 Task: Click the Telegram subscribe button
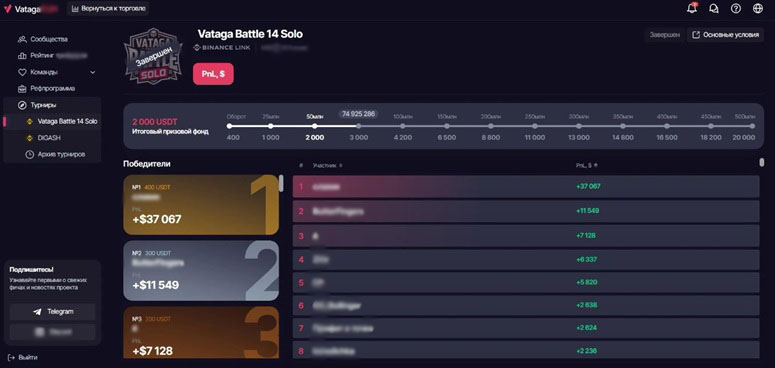53,312
